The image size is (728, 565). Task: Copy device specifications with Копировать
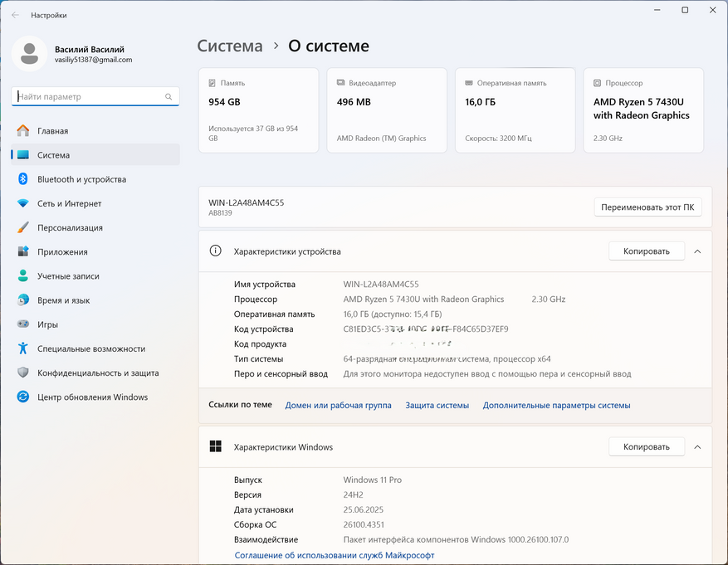pyautogui.click(x=646, y=251)
